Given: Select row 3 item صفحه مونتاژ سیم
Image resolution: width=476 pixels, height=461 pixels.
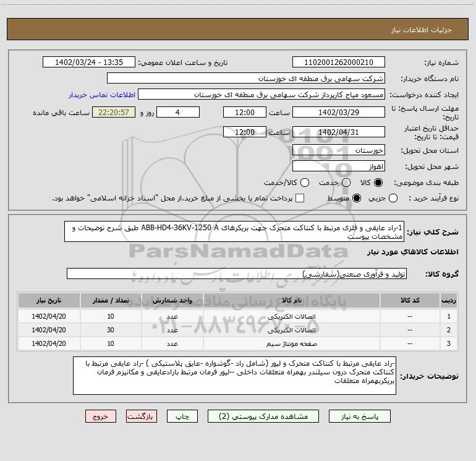Looking at the screenshot, I should coord(291,343).
